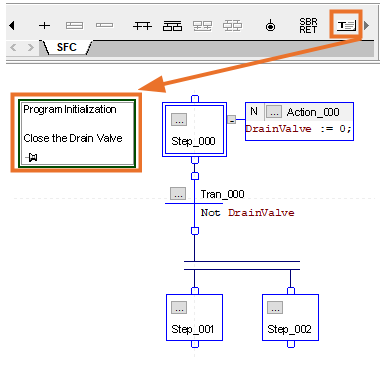Open Step_000 properties ellipsis button

pos(179,119)
